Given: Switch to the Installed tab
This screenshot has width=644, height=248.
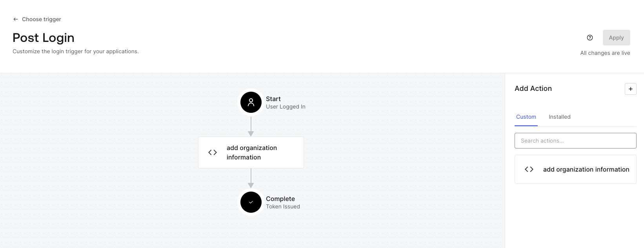Looking at the screenshot, I should pyautogui.click(x=559, y=117).
